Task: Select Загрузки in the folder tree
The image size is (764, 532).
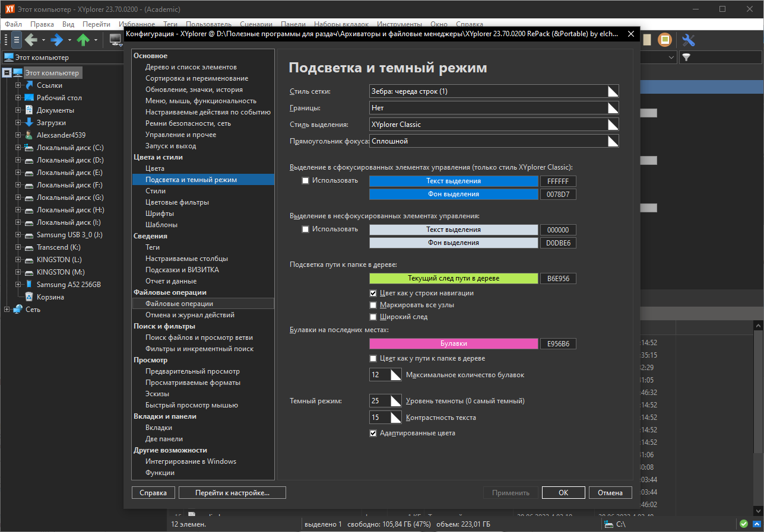Action: 51,123
